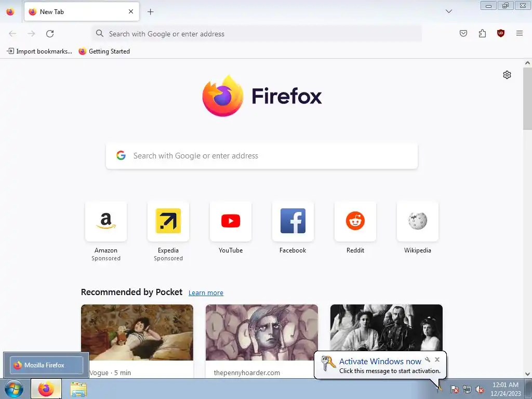The height and width of the screenshot is (399, 532).
Task: Click the vertical scrollbar thumb
Action: (x=527, y=98)
